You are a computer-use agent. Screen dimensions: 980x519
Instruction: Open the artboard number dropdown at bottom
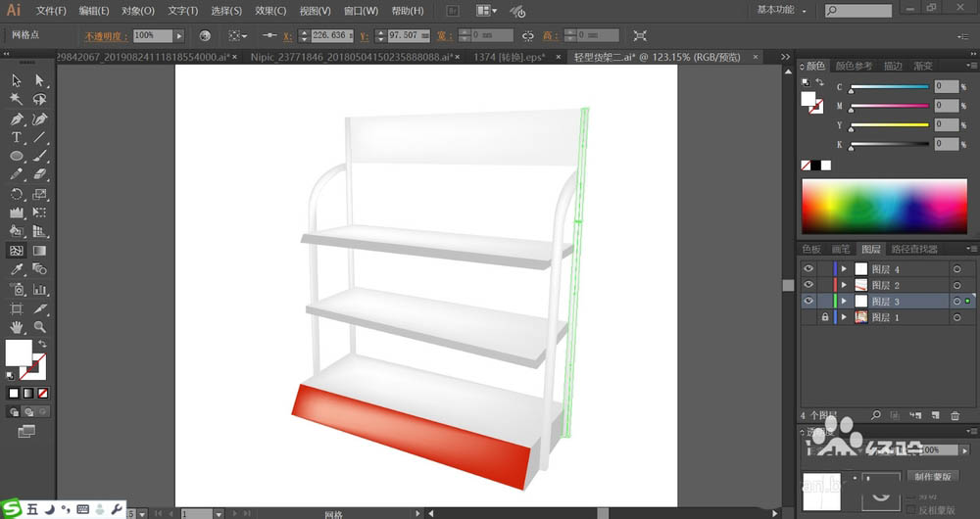point(219,514)
